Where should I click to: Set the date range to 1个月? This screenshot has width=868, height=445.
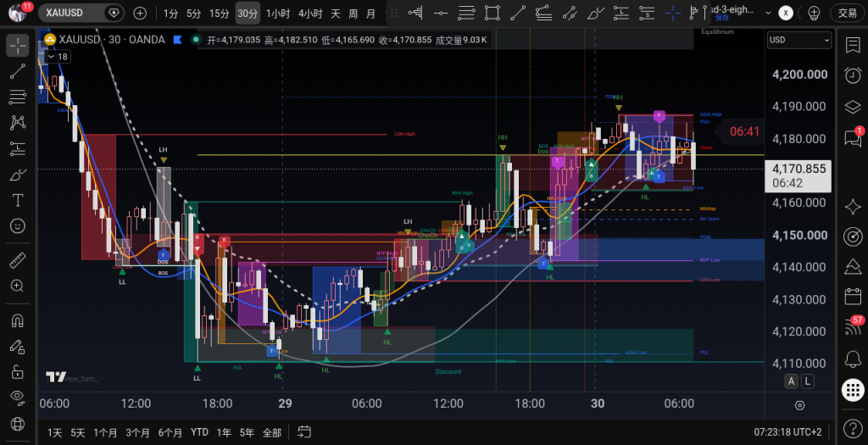pos(105,432)
